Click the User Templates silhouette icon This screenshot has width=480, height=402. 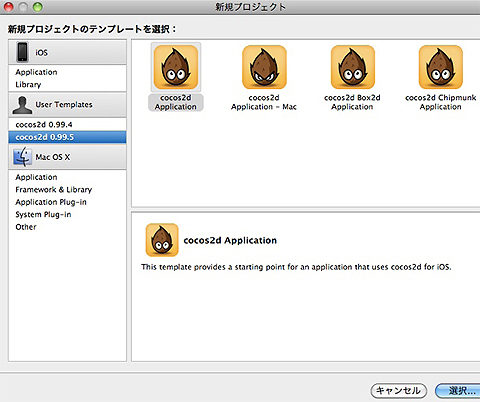click(x=22, y=105)
